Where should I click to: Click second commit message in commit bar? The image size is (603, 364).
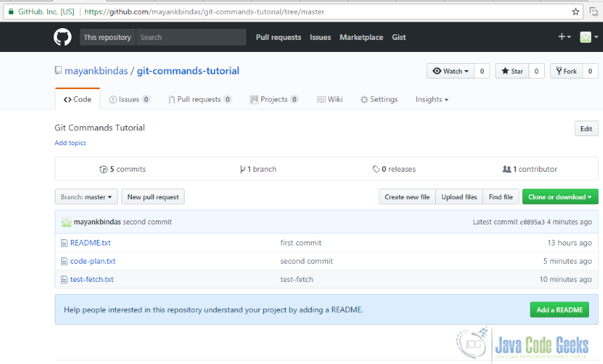click(x=147, y=222)
